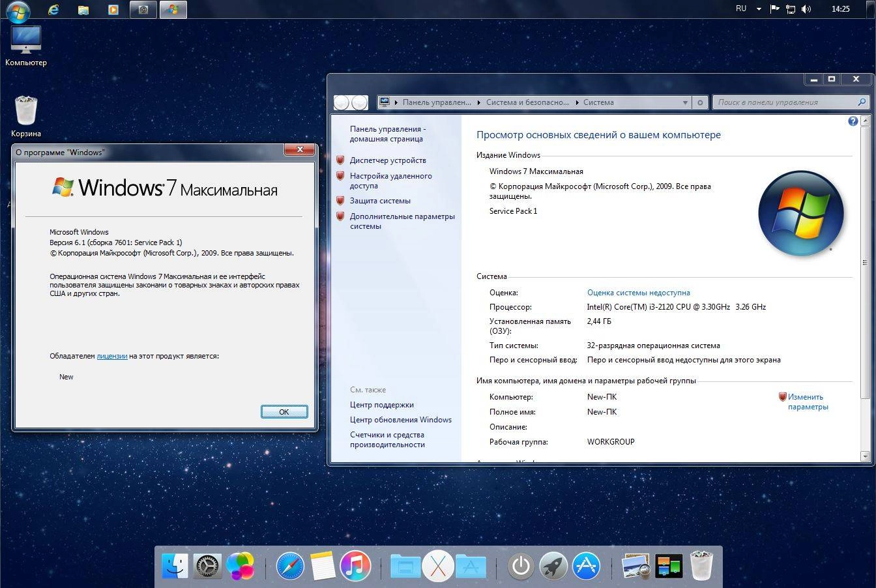The width and height of the screenshot is (876, 588).
Task: Click the network tray icon
Action: point(791,9)
